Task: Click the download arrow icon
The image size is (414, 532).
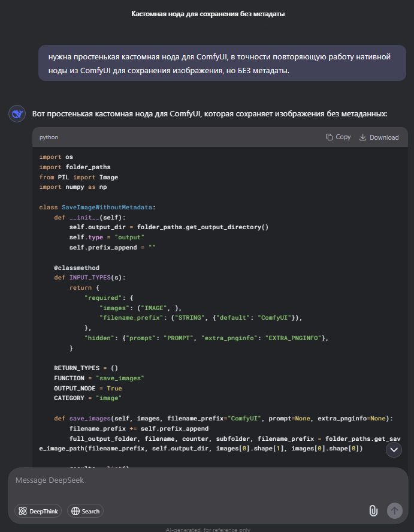Action: pyautogui.click(x=362, y=137)
